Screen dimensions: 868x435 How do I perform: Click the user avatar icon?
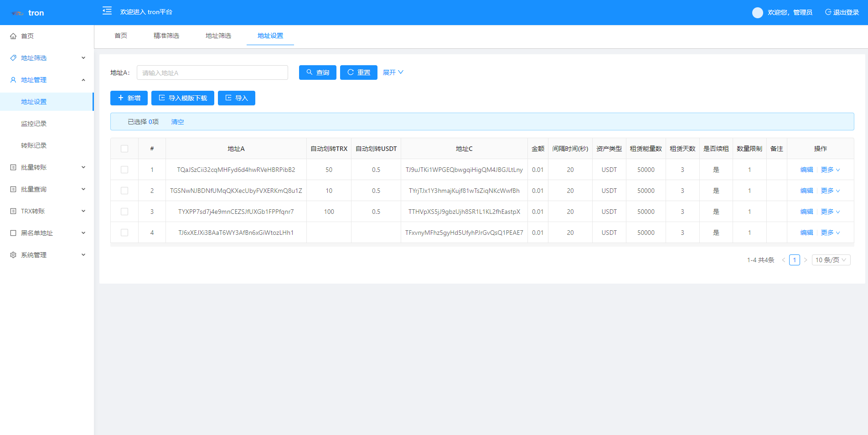[757, 13]
